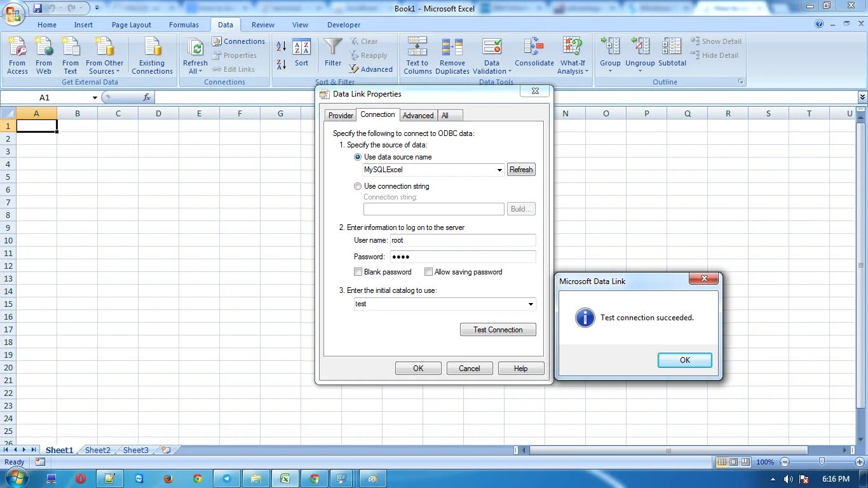Viewport: 868px width, 488px height.
Task: Check Allow saving password box
Action: (x=429, y=272)
